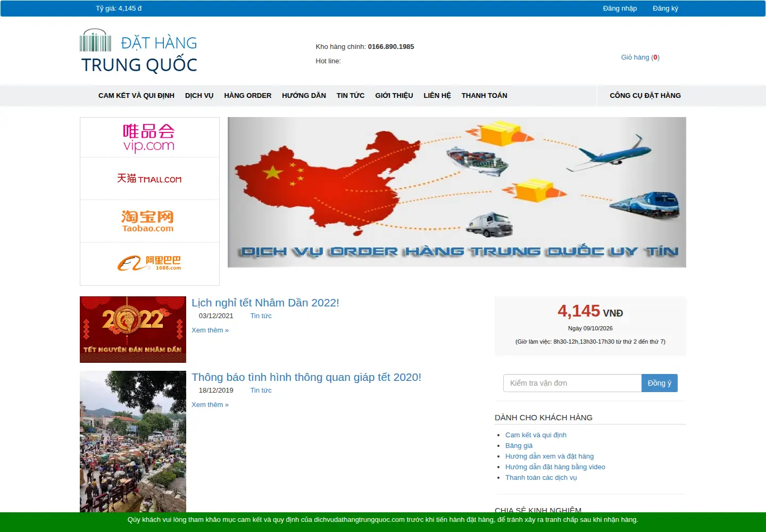Click the Đăng nhập link

tap(620, 9)
